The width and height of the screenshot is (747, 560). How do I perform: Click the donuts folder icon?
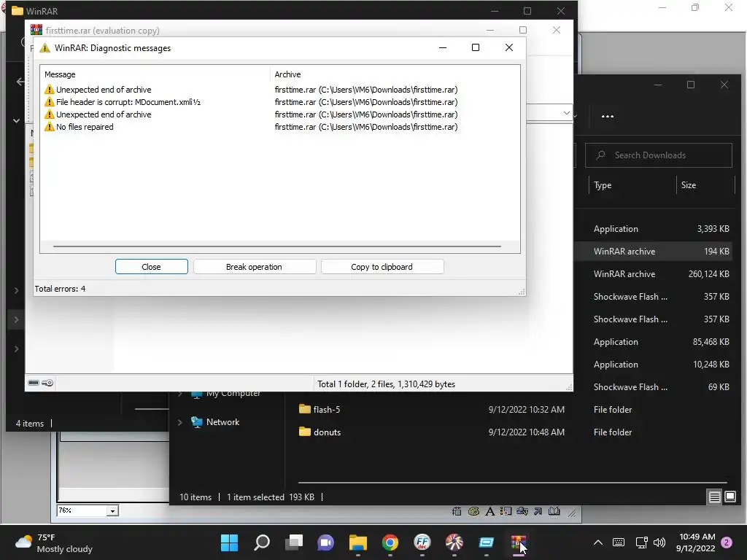pos(305,432)
